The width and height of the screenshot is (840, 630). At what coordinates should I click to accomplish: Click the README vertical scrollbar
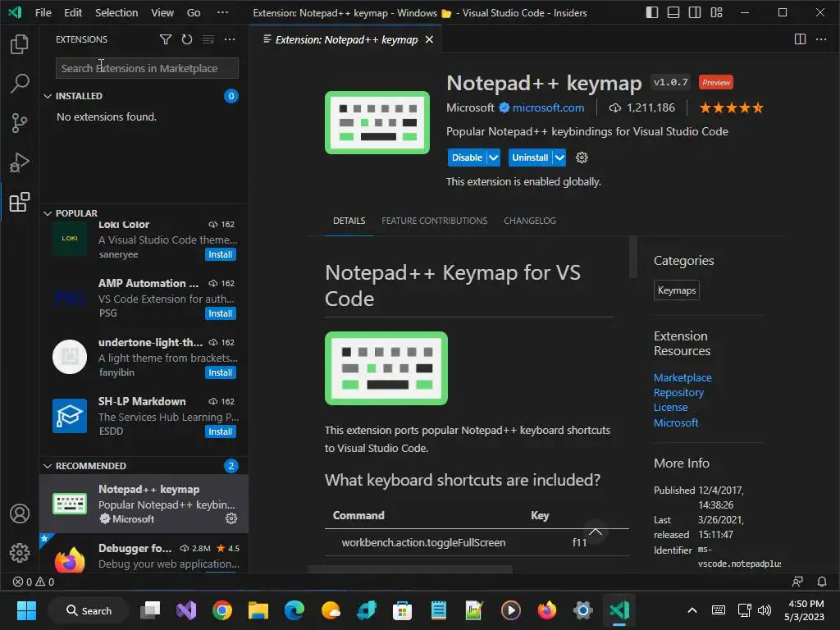pyautogui.click(x=633, y=257)
